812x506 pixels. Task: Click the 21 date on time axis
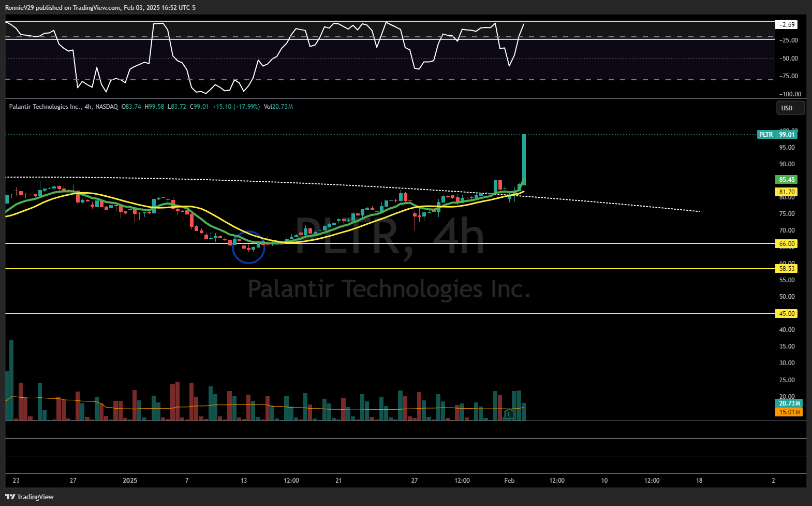click(338, 481)
